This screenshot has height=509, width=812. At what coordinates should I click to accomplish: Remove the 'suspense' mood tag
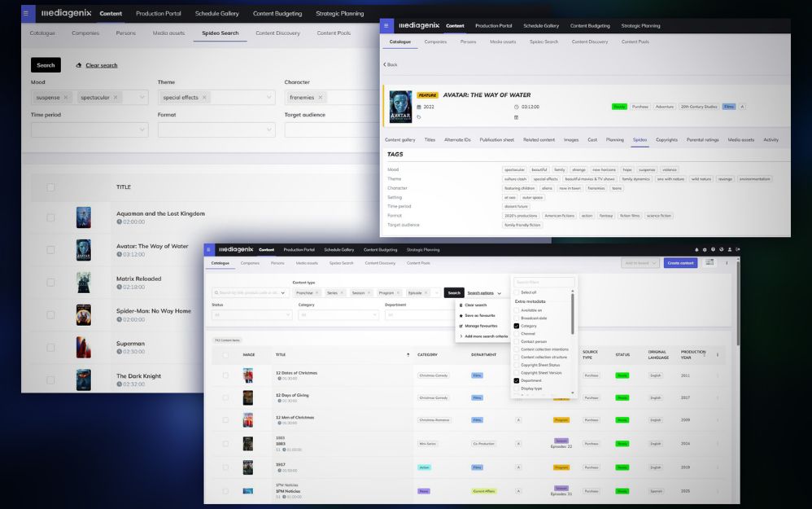coord(66,97)
